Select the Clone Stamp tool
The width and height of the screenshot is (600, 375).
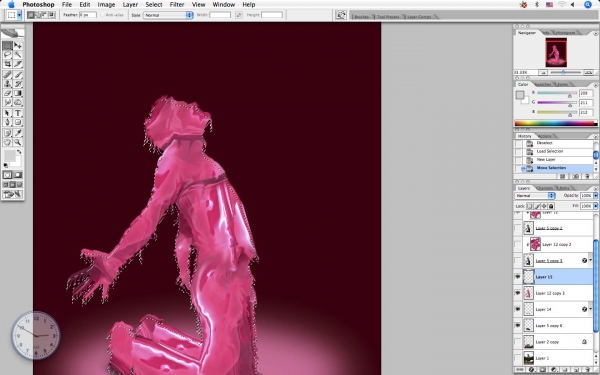click(7, 84)
